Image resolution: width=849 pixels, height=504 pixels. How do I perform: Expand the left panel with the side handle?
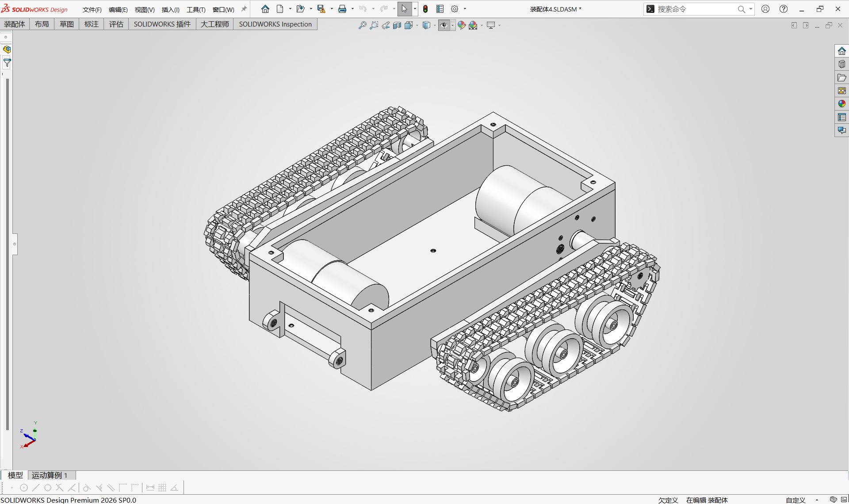point(15,244)
